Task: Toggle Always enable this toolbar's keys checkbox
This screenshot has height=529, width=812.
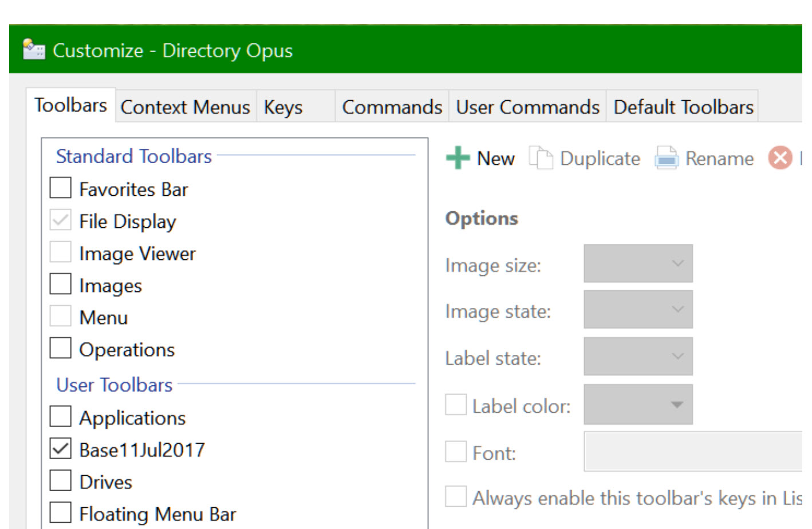Action: pos(456,496)
